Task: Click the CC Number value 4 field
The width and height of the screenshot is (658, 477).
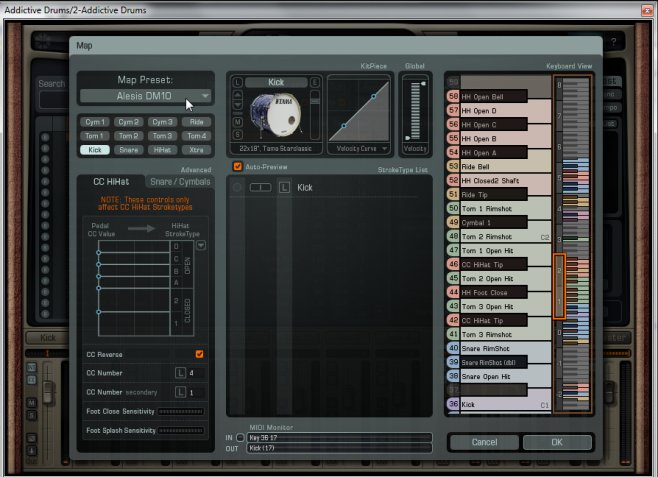Action: pyautogui.click(x=196, y=373)
